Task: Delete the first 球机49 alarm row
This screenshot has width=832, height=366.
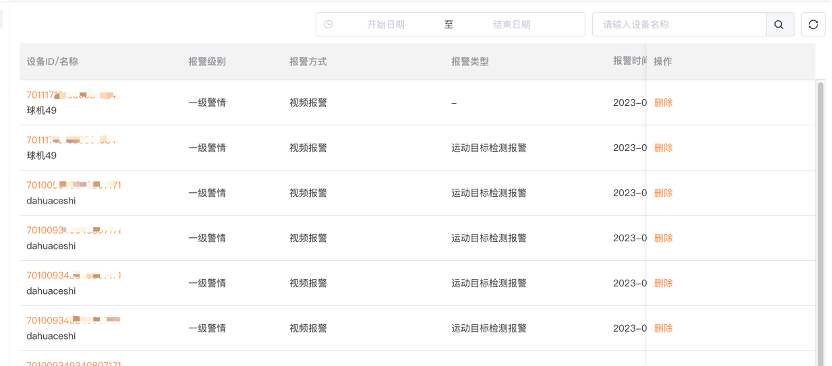Action: click(663, 103)
